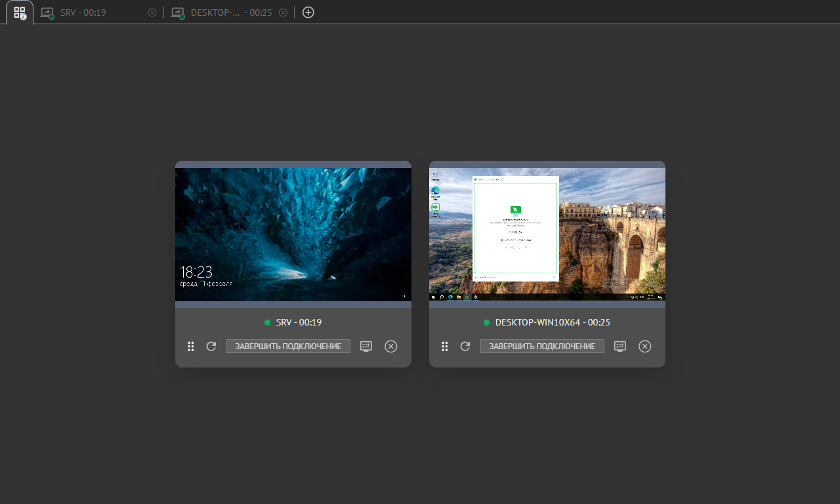Close the SRV session tab
This screenshot has width=840, height=504.
click(x=152, y=12)
